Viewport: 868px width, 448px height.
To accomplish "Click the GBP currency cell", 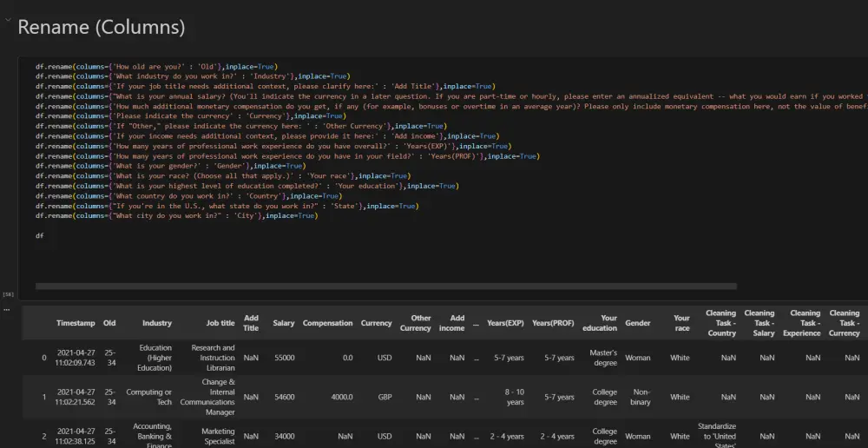I will pyautogui.click(x=385, y=397).
